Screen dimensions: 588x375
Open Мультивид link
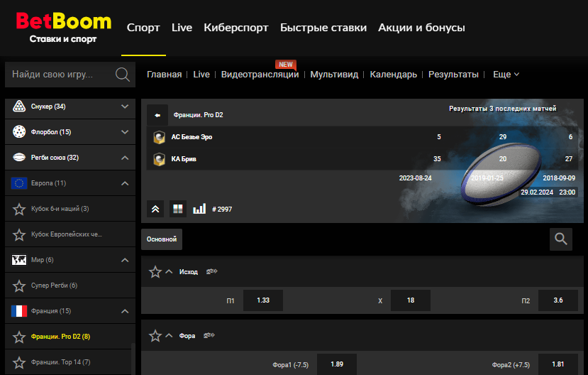click(334, 75)
